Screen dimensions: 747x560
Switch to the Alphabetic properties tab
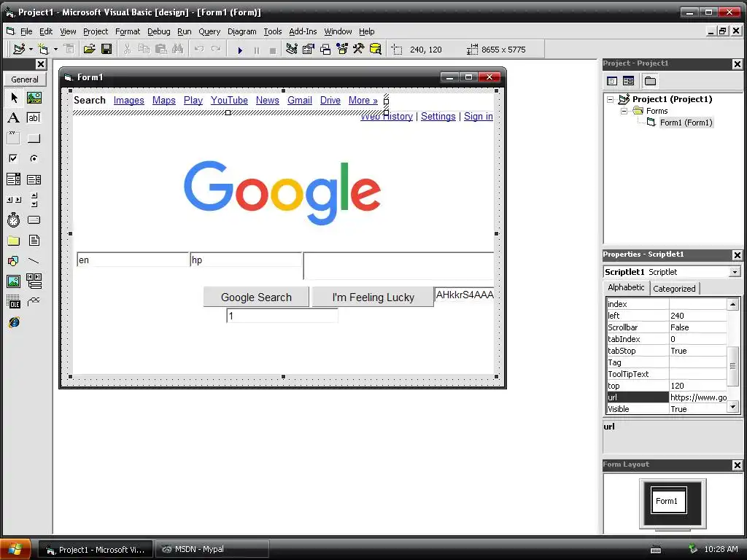(626, 287)
